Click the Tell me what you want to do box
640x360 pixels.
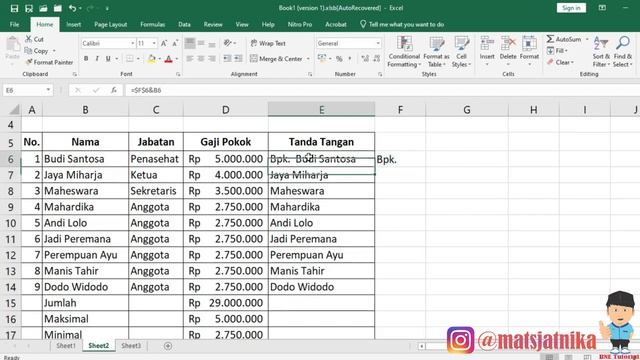tap(402, 24)
